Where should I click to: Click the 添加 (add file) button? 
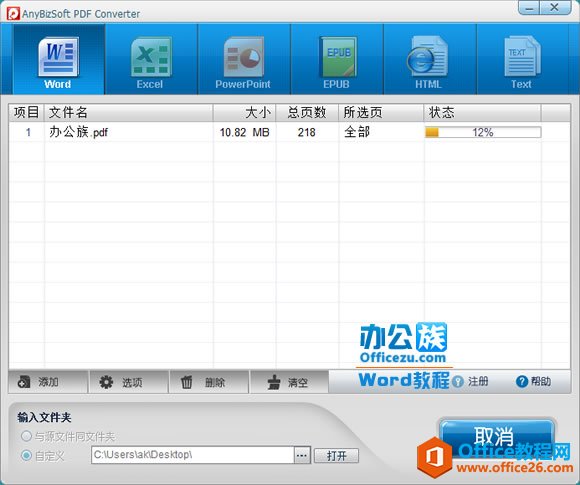(x=48, y=382)
